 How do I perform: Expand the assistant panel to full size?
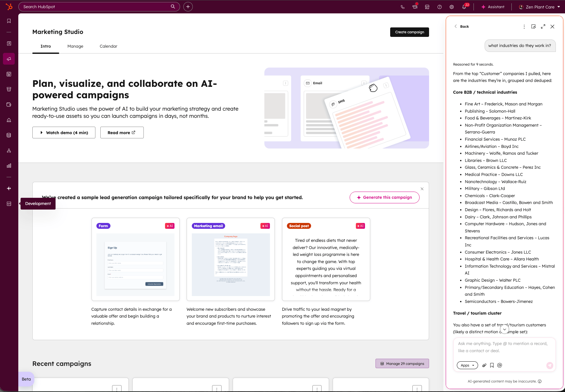point(543,26)
